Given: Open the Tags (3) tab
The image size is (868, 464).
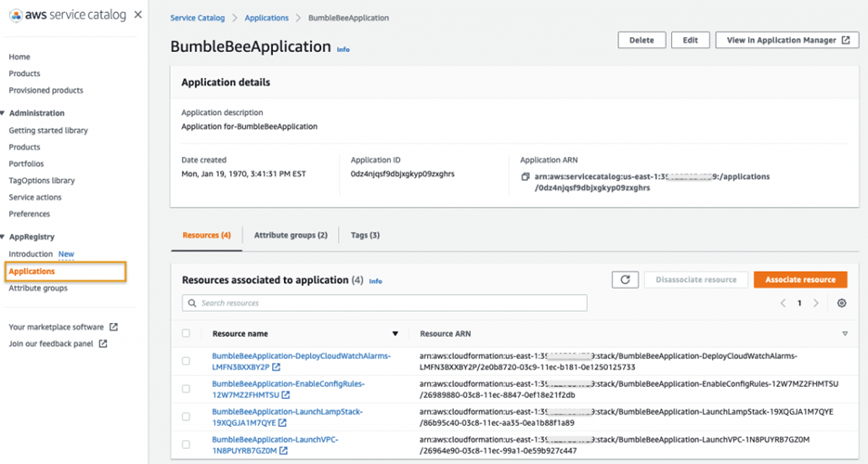Looking at the screenshot, I should (365, 236).
